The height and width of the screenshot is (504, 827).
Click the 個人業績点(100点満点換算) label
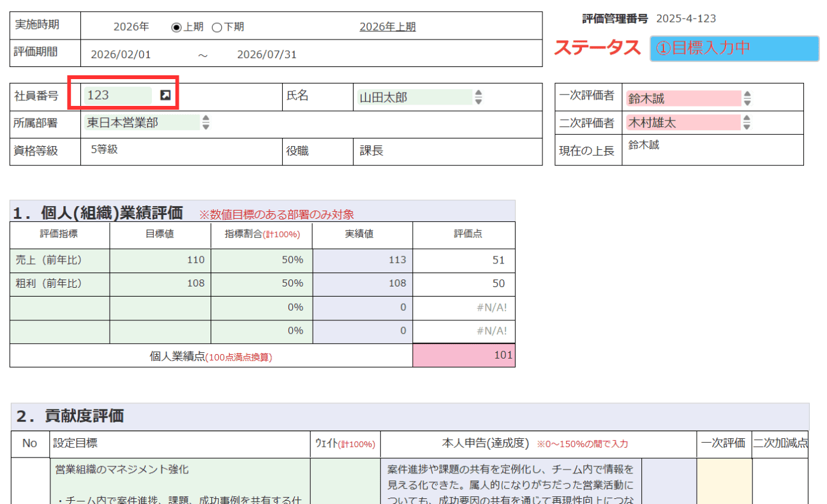pyautogui.click(x=211, y=357)
